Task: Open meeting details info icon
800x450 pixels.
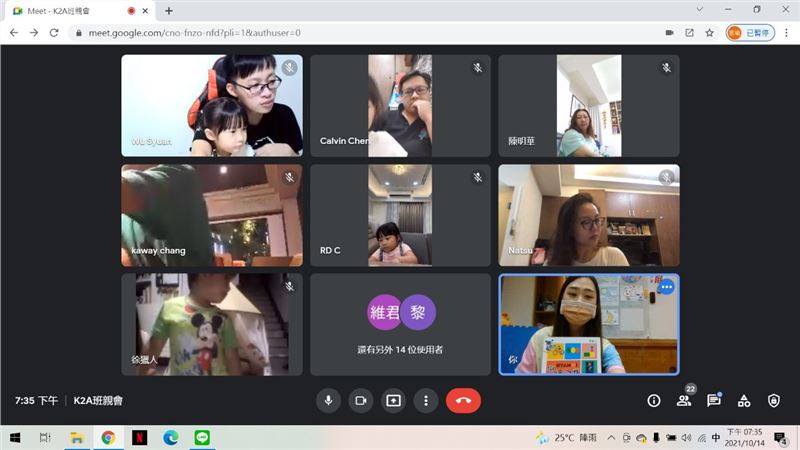Action: (654, 400)
